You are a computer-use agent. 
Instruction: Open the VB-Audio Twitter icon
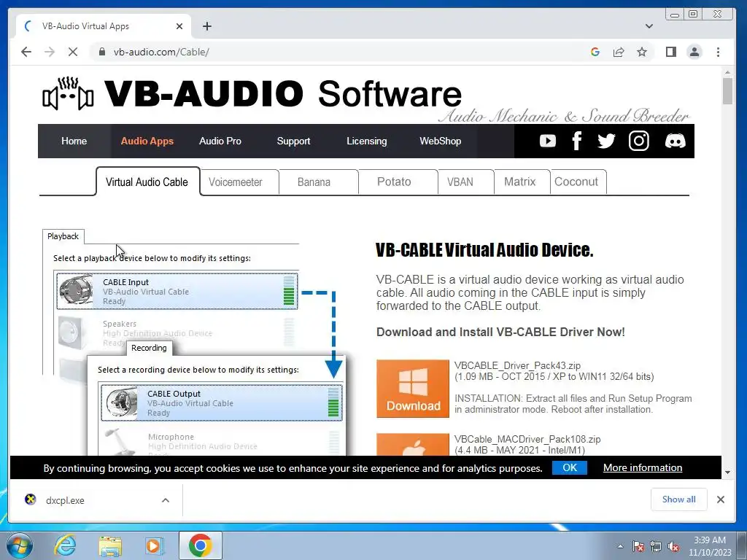[x=606, y=141]
